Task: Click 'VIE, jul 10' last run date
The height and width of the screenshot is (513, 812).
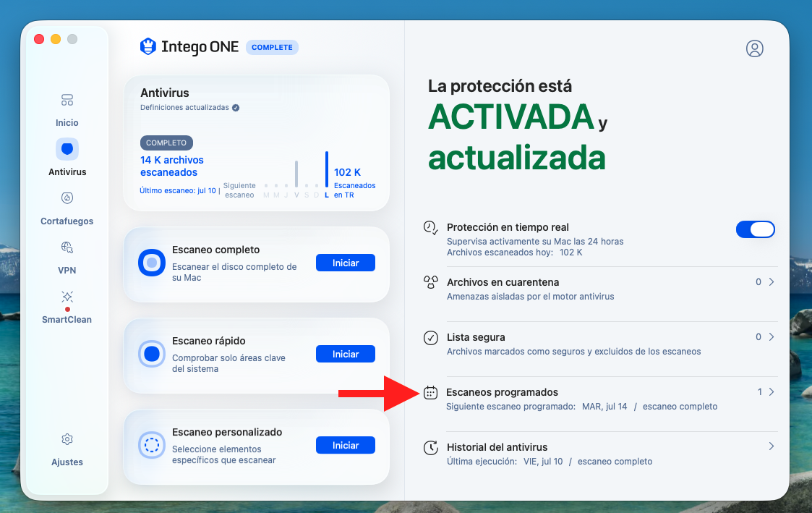Action: pos(543,461)
